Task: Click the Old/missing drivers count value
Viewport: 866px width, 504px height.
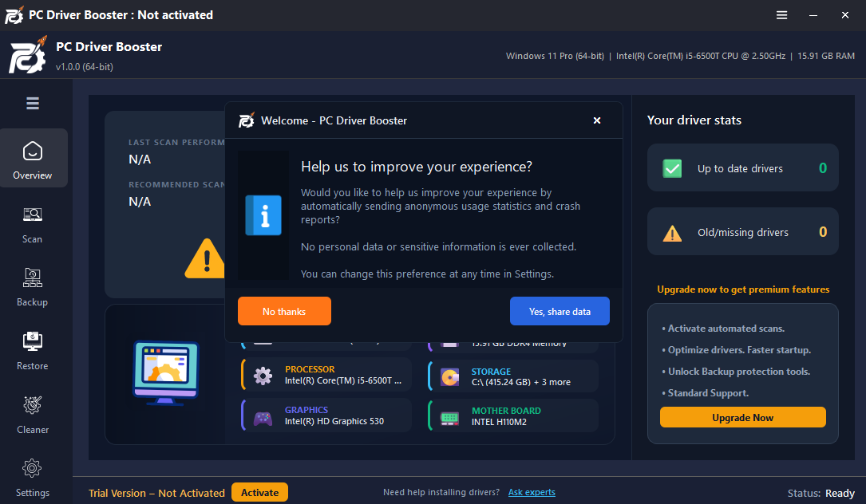Action: (x=823, y=232)
